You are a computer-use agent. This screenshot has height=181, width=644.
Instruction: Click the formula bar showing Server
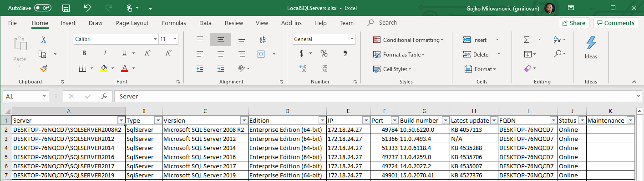click(377, 96)
